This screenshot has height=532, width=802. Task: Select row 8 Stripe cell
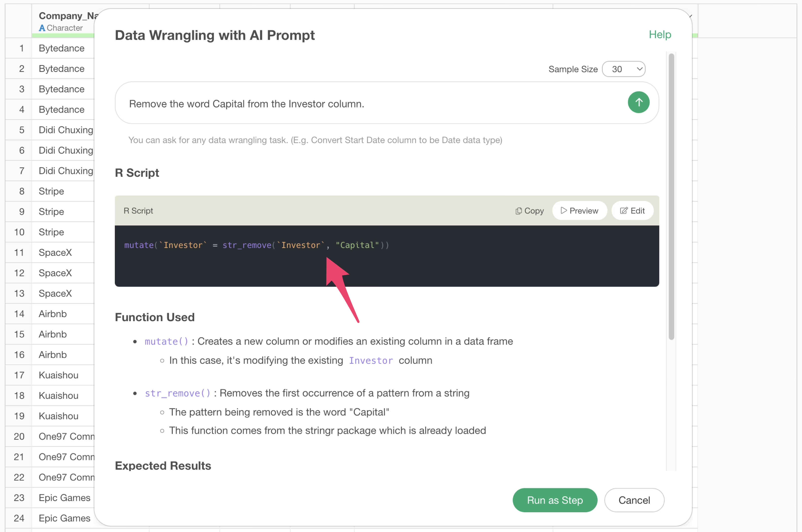[51, 191]
